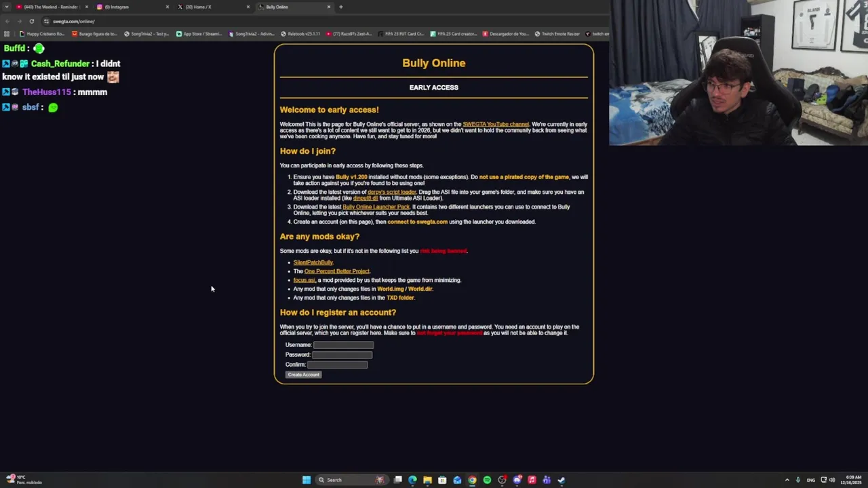Screen dimensions: 868x488
Task: Open the derpy's script loader link
Action: click(392, 192)
